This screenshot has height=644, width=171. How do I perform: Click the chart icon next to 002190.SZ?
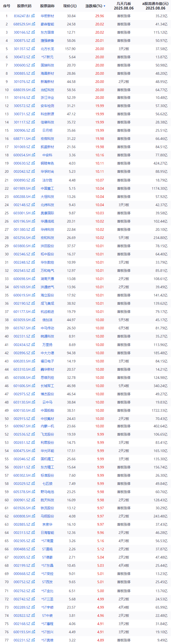coord(33,303)
